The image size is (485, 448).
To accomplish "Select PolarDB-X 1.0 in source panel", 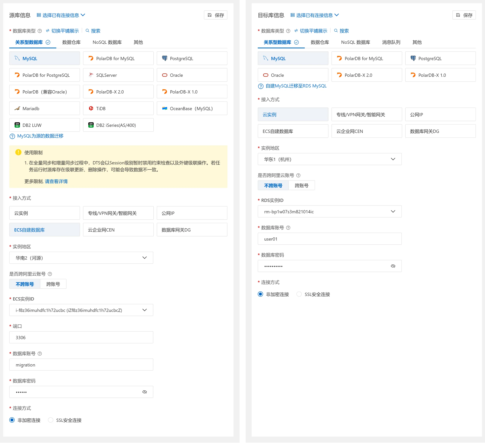I will click(192, 92).
